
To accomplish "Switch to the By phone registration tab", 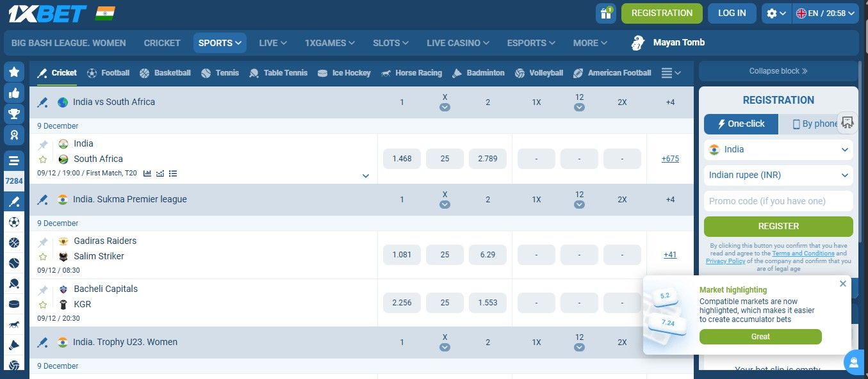I will [x=814, y=124].
